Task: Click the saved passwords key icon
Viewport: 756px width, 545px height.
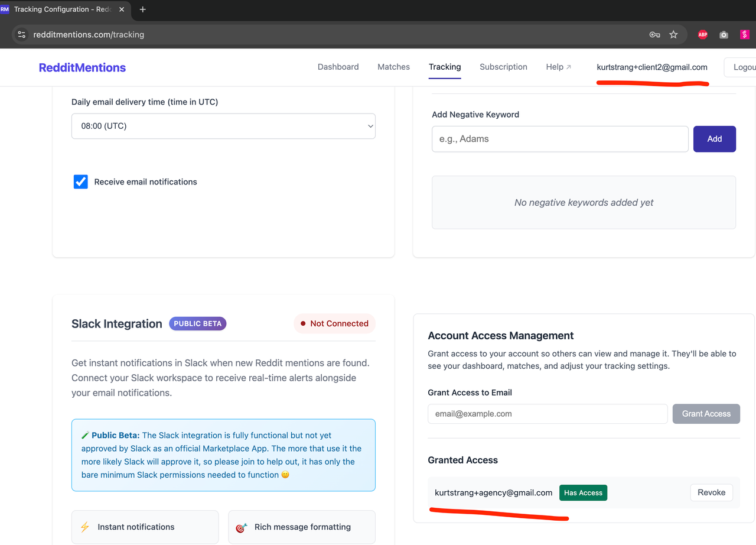Action: pos(654,35)
